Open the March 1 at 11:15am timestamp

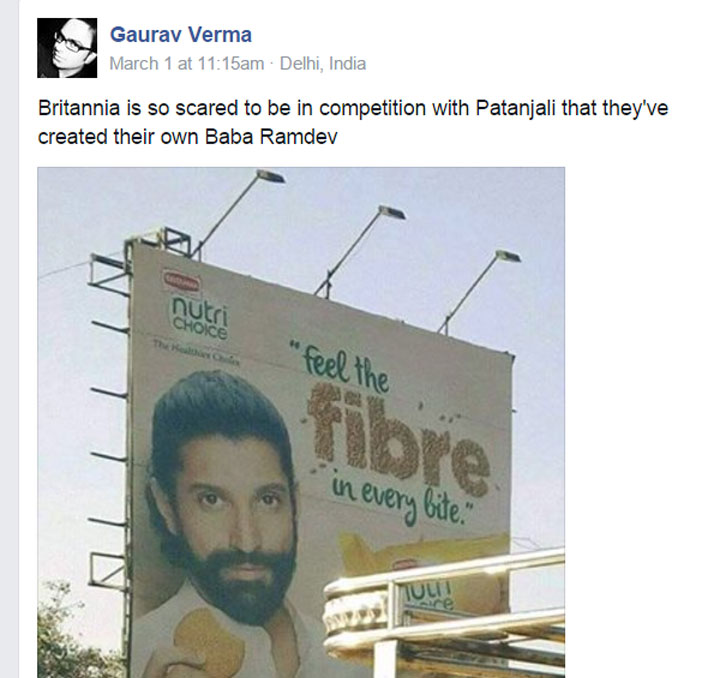pyautogui.click(x=187, y=63)
